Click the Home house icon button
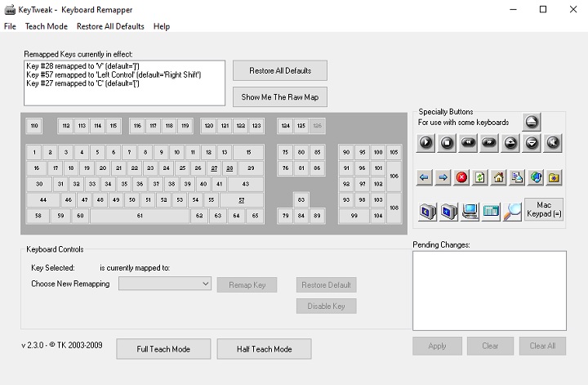The image size is (588, 385). click(x=499, y=177)
